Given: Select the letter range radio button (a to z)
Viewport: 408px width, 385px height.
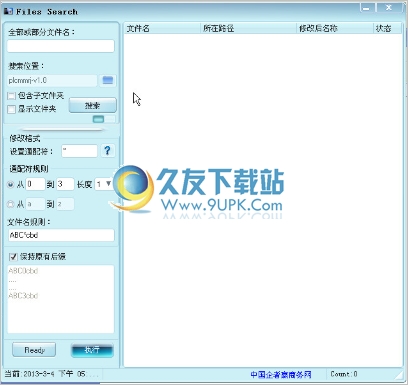Looking at the screenshot, I should [11, 204].
